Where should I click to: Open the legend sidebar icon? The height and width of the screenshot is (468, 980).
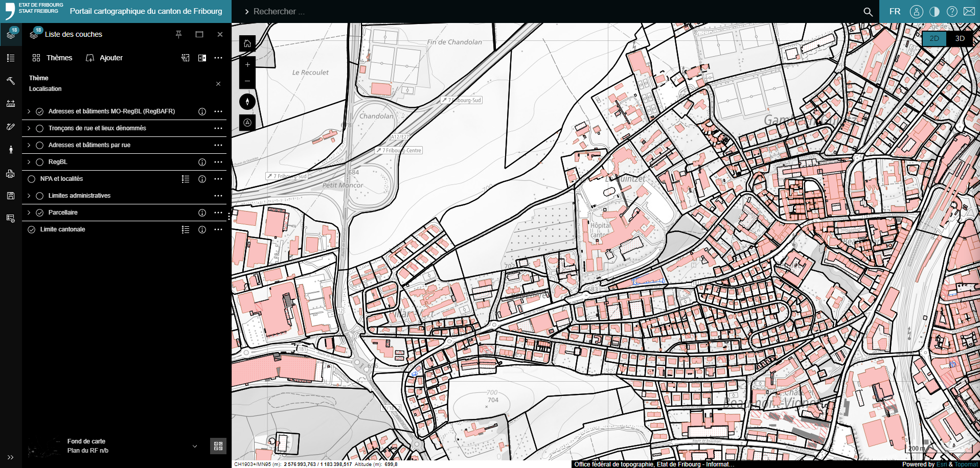pyautogui.click(x=11, y=58)
